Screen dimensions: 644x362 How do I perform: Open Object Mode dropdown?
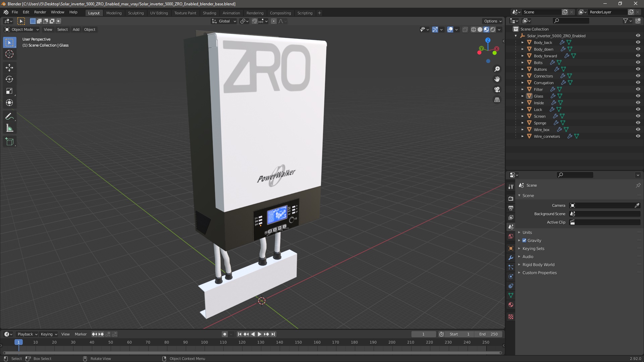click(x=22, y=29)
